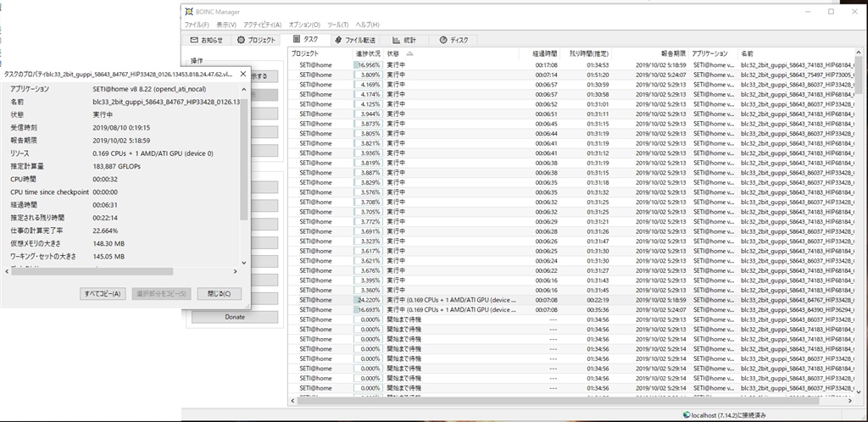Click the Donate button

[235, 317]
